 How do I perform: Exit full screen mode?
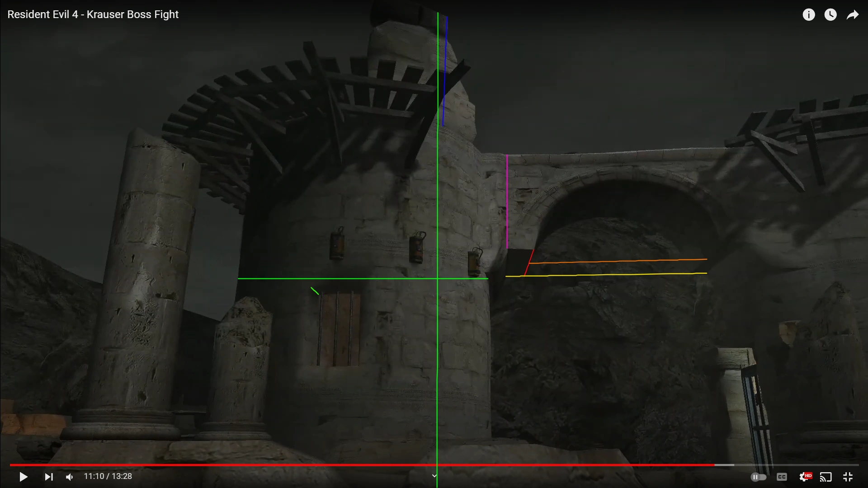(x=848, y=477)
